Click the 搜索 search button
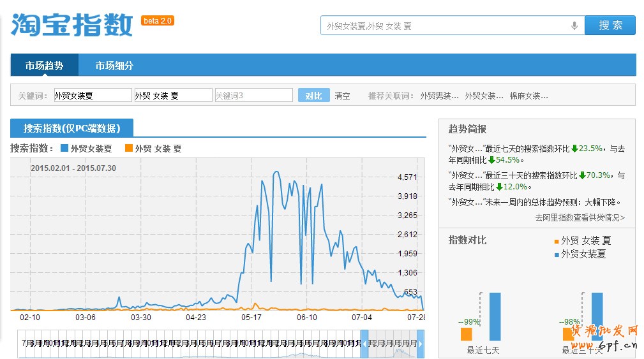Viewport: 644px width, 359px height. 610,25
